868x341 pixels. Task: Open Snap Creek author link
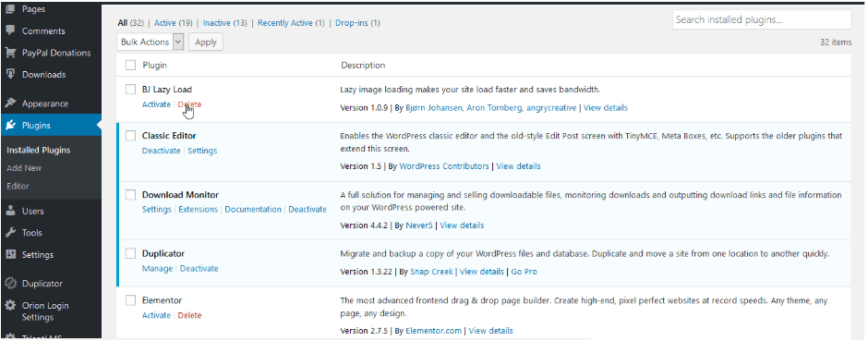[431, 272]
